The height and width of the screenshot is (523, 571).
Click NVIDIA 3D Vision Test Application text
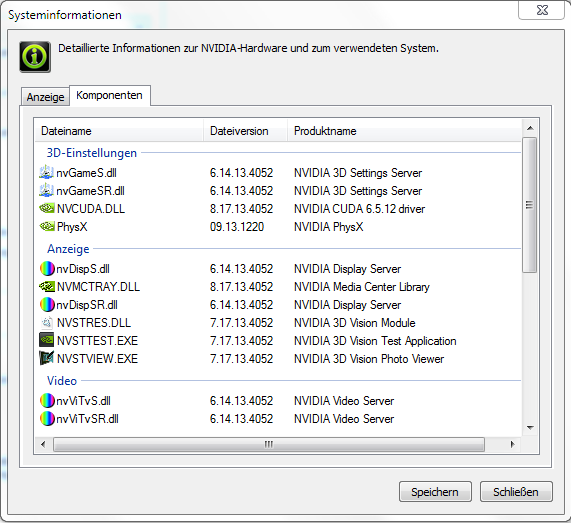click(375, 341)
